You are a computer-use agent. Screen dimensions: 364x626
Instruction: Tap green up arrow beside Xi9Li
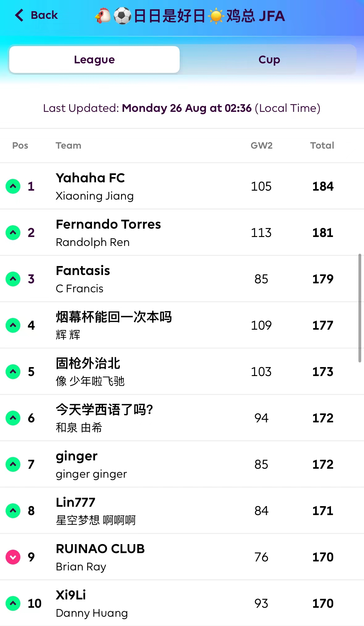(x=13, y=603)
